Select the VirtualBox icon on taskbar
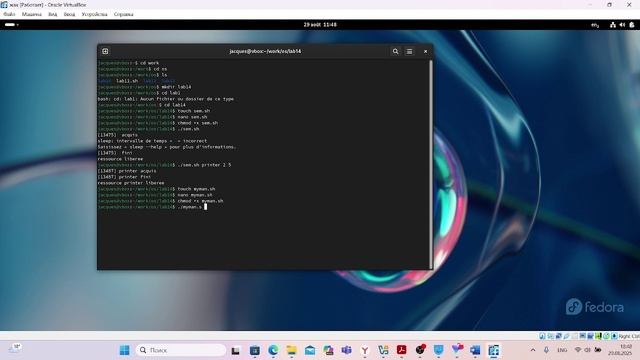 pyautogui.click(x=493, y=350)
